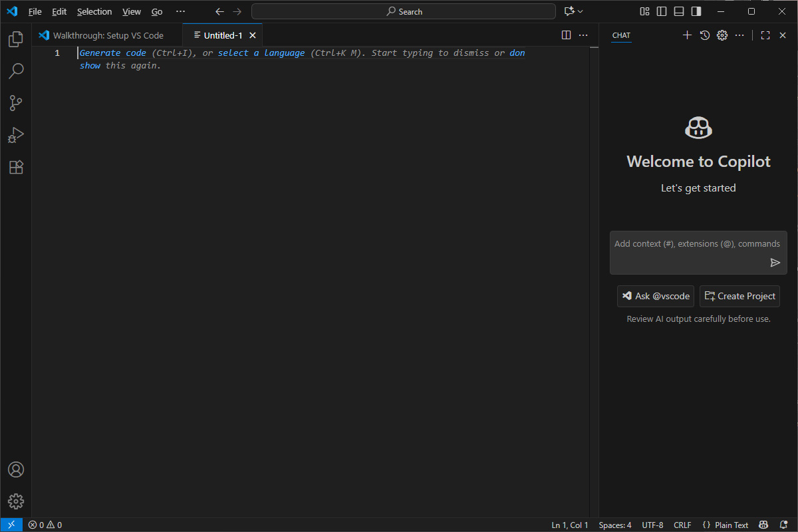Click the Create Project button
Image resolution: width=798 pixels, height=532 pixels.
point(739,296)
